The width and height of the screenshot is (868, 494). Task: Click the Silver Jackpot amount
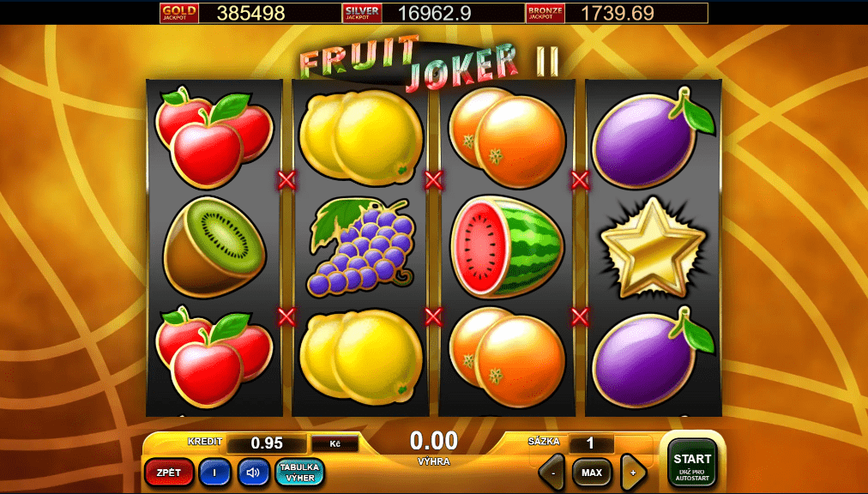click(433, 13)
